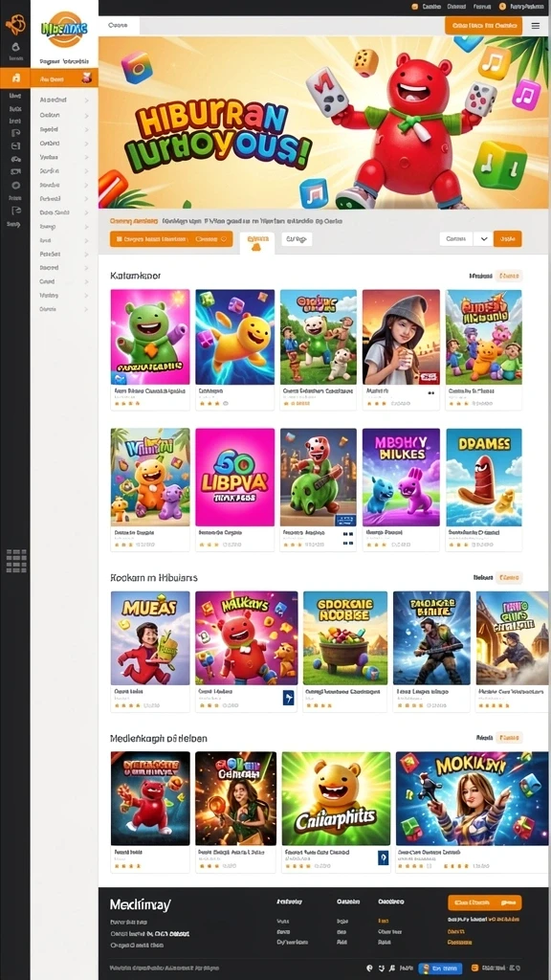
Task: Open the Cniarphits yellow bear thumbnail
Action: coord(336,799)
